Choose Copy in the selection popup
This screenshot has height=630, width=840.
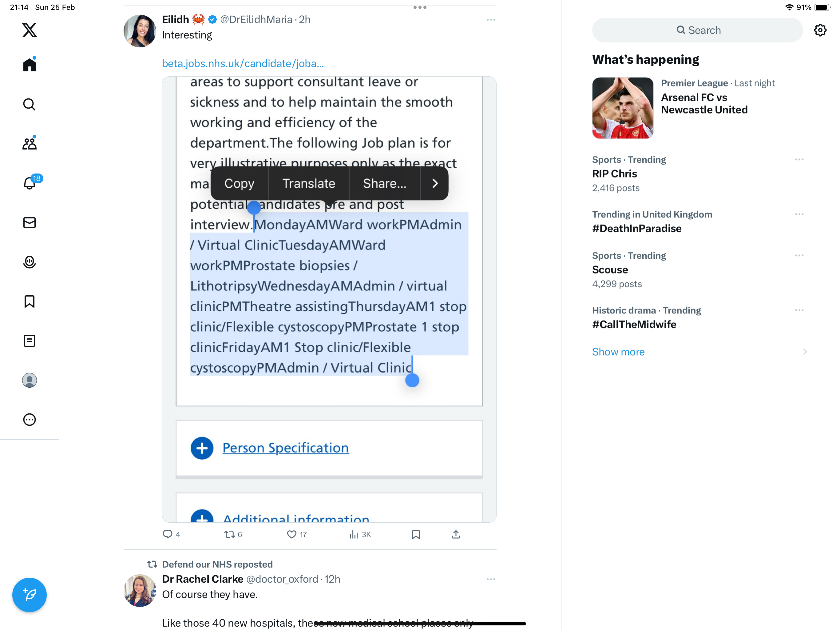coord(239,184)
